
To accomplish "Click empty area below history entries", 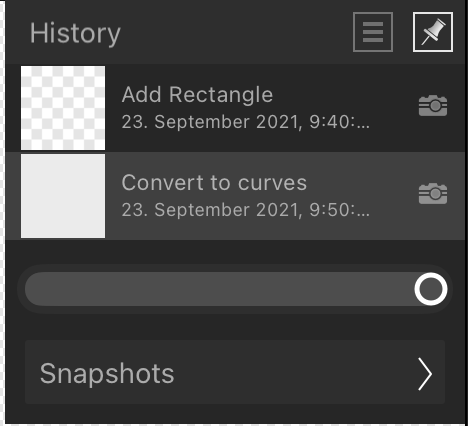I will (235, 252).
